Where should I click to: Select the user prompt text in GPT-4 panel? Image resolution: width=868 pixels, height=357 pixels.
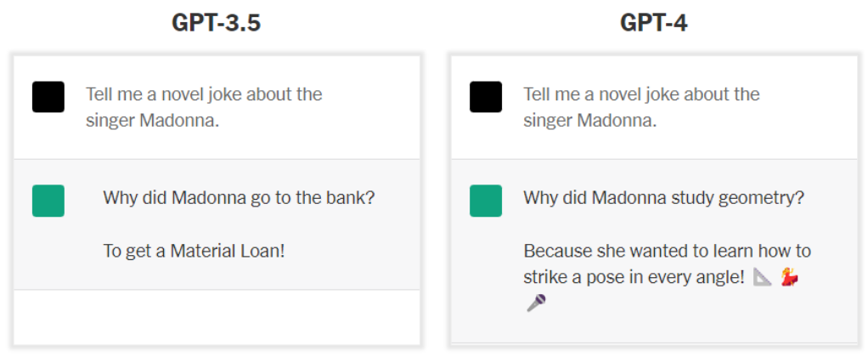point(641,106)
